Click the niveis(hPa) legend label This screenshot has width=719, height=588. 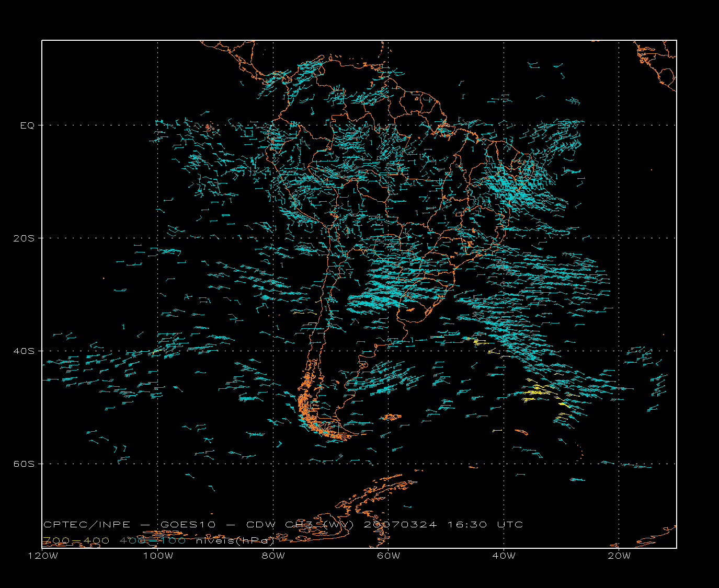(x=235, y=540)
